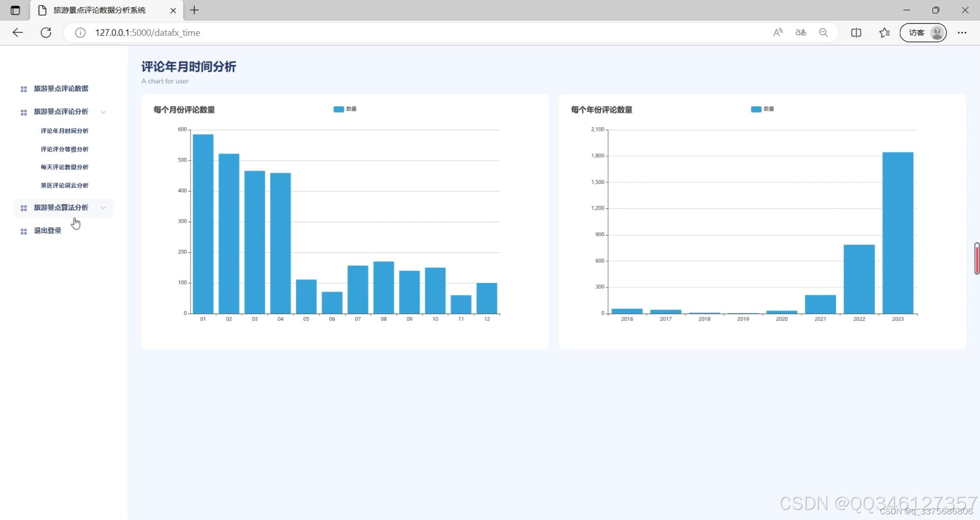Screen dimensions: 980x520
Task: Click the translate page icon
Action: tap(800, 33)
